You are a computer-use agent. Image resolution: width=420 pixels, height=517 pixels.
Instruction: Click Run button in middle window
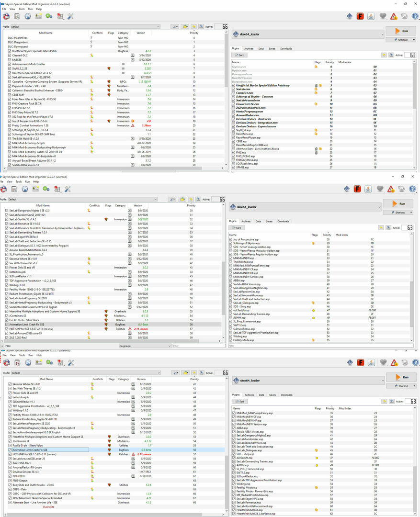[x=398, y=204]
